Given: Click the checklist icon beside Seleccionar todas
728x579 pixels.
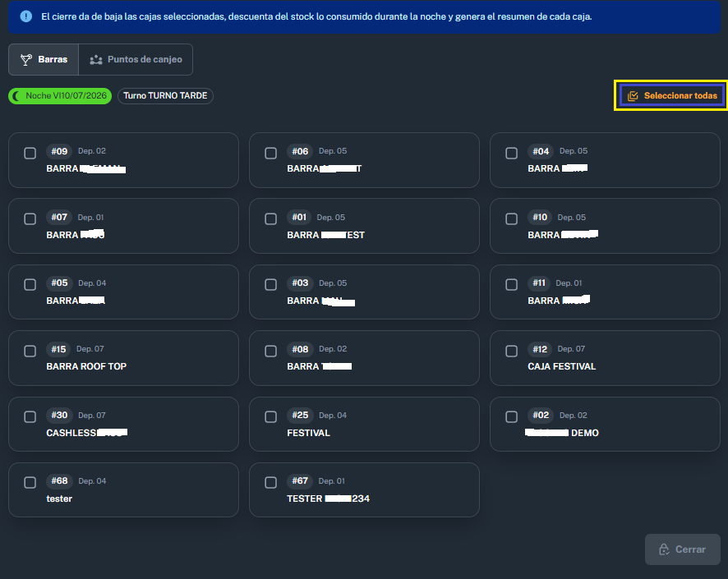Looking at the screenshot, I should point(633,96).
